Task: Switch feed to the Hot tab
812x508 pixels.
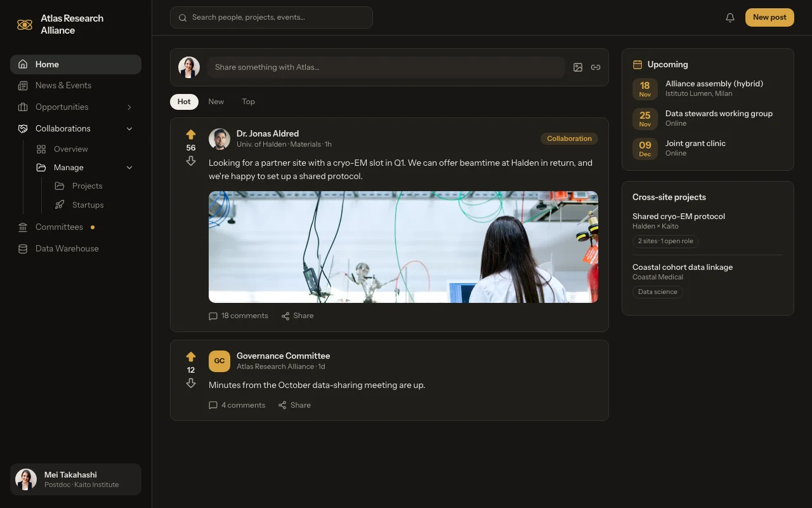Action: point(184,102)
